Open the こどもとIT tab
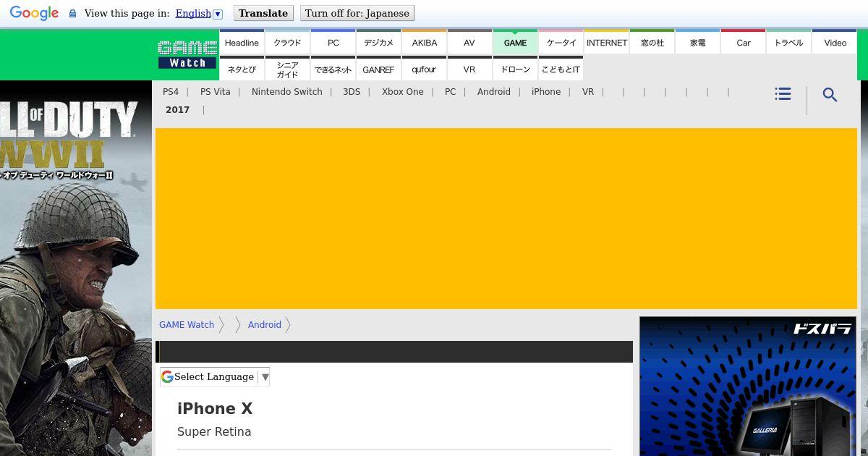The width and height of the screenshot is (868, 456). tap(561, 69)
